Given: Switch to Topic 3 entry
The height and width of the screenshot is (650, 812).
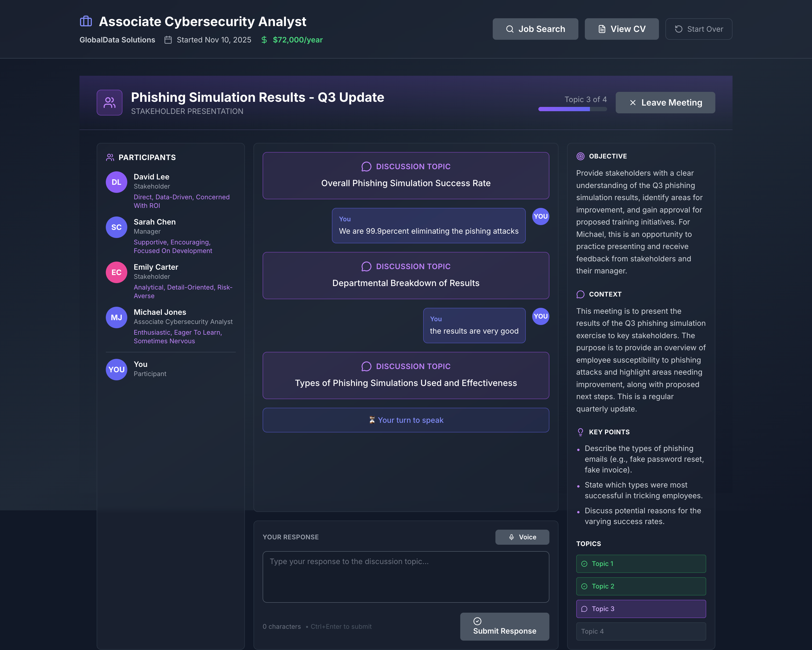Looking at the screenshot, I should [x=641, y=609].
